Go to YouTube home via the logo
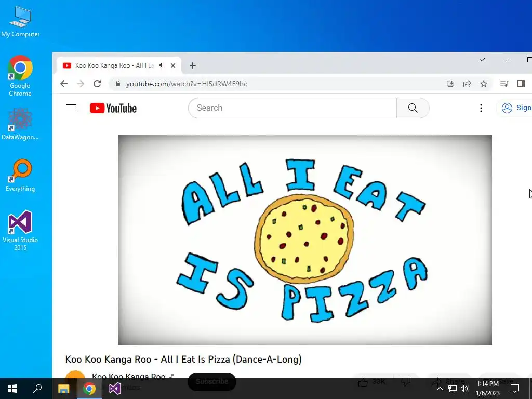Screen dimensions: 532x399 click(x=113, y=108)
